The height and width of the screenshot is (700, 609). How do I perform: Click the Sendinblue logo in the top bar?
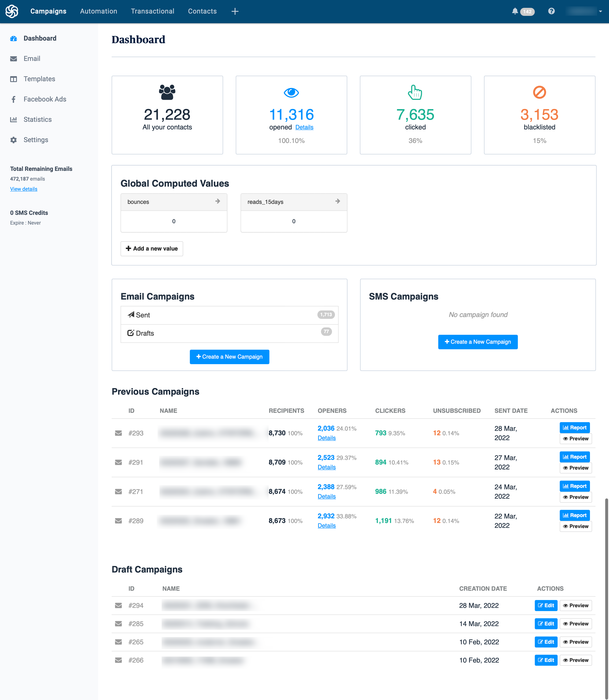(x=12, y=11)
